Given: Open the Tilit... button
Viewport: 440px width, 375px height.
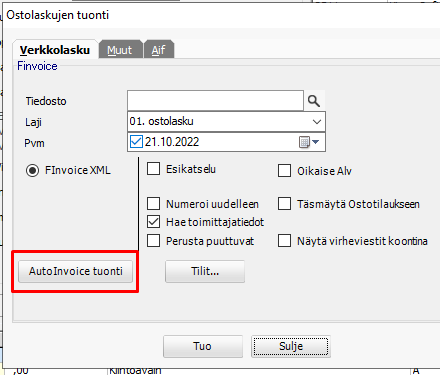Looking at the screenshot, I should (x=205, y=271).
